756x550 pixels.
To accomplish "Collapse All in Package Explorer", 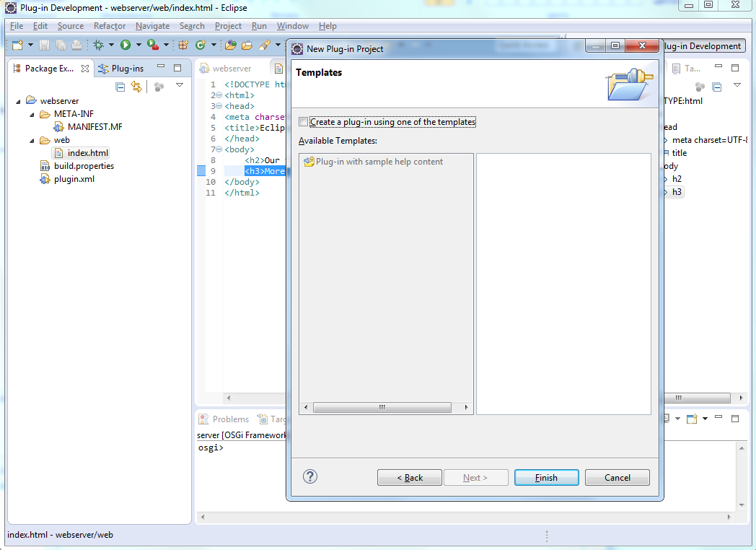I will (120, 87).
